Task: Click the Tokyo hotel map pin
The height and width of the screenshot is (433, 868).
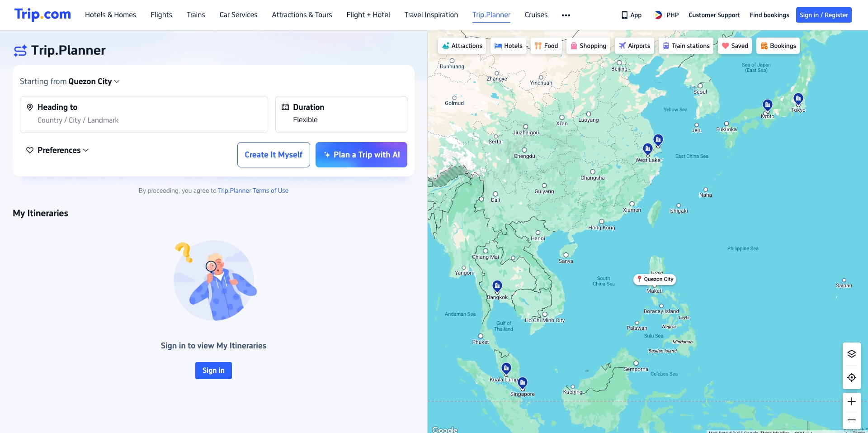Action: coord(798,99)
